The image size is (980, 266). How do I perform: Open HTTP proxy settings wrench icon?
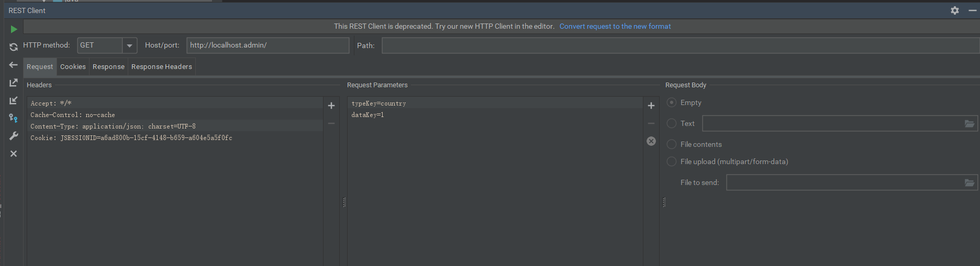[x=14, y=136]
